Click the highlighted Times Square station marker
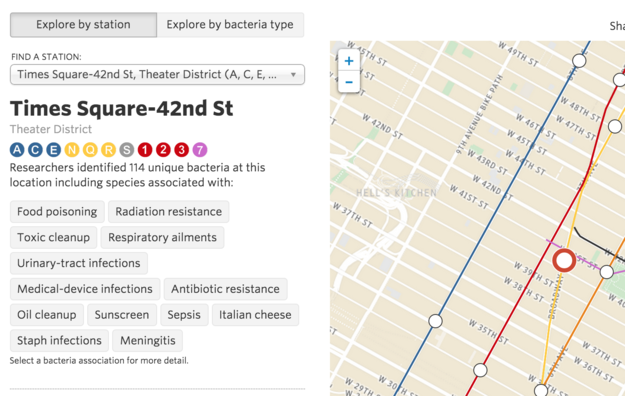The height and width of the screenshot is (396, 625). [x=564, y=260]
